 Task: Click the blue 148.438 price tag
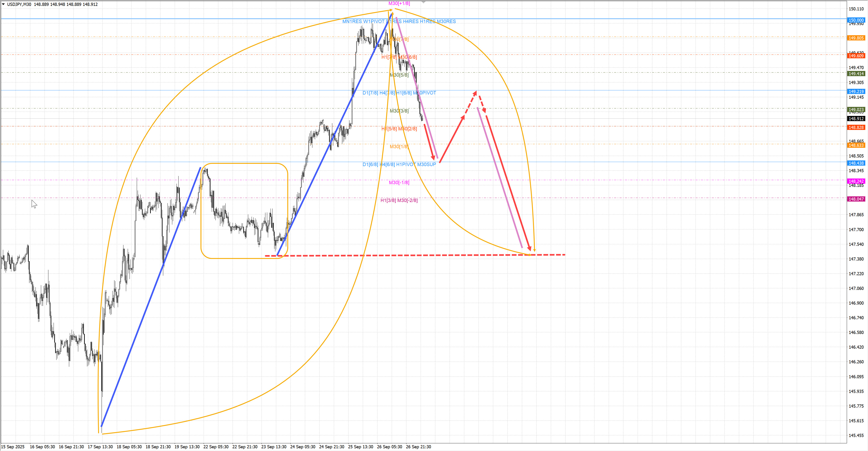coord(856,163)
